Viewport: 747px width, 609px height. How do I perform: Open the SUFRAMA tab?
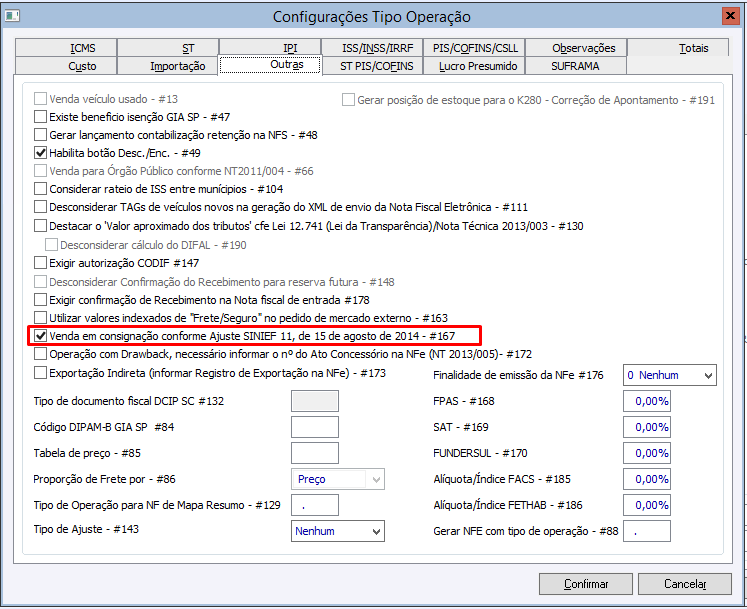tap(576, 66)
